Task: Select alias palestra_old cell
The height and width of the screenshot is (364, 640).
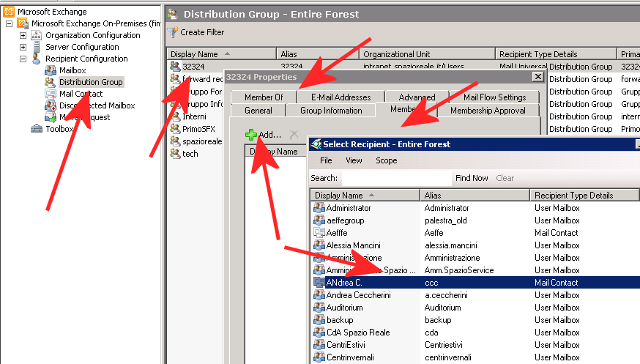Action: click(446, 220)
